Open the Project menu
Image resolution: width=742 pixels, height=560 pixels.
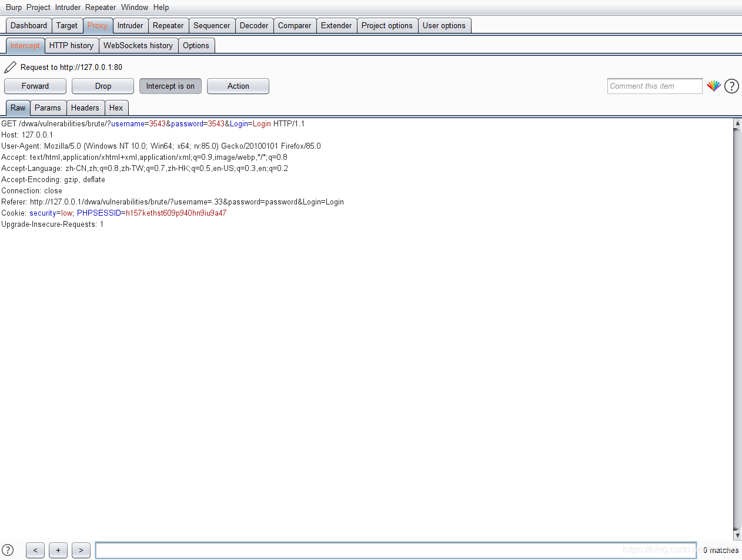pos(38,8)
